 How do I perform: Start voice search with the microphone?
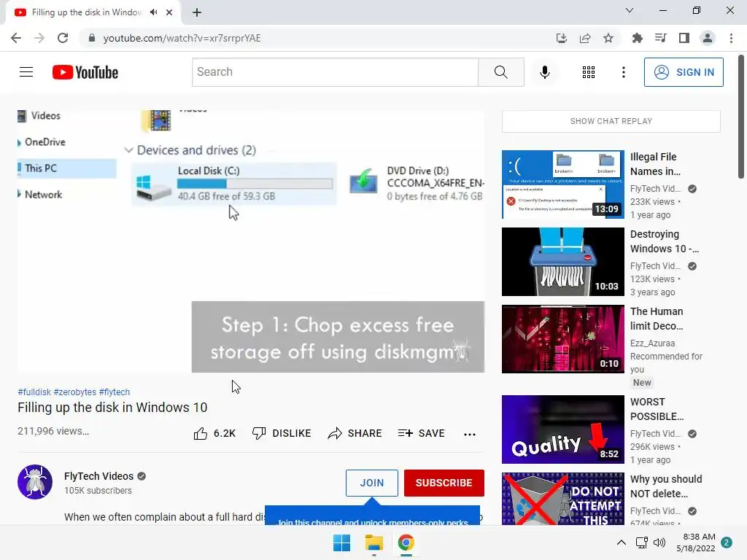544,72
